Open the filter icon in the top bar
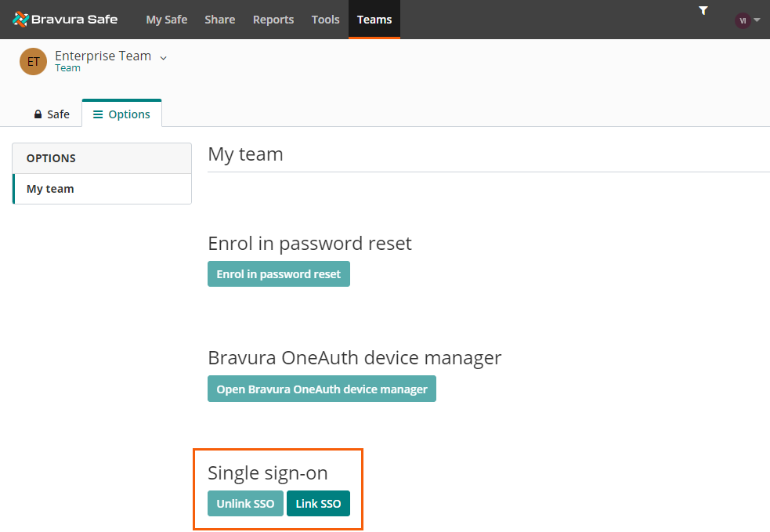This screenshot has height=532, width=770. (703, 10)
